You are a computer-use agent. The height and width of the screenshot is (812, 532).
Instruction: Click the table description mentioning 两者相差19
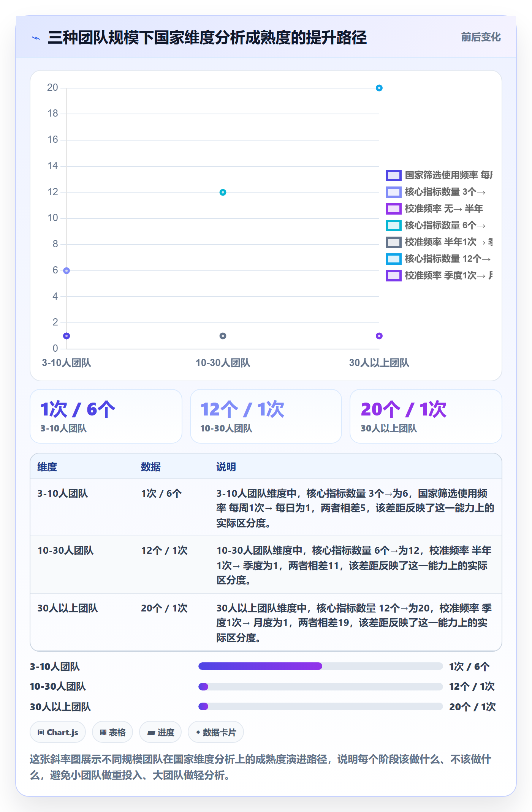click(355, 623)
